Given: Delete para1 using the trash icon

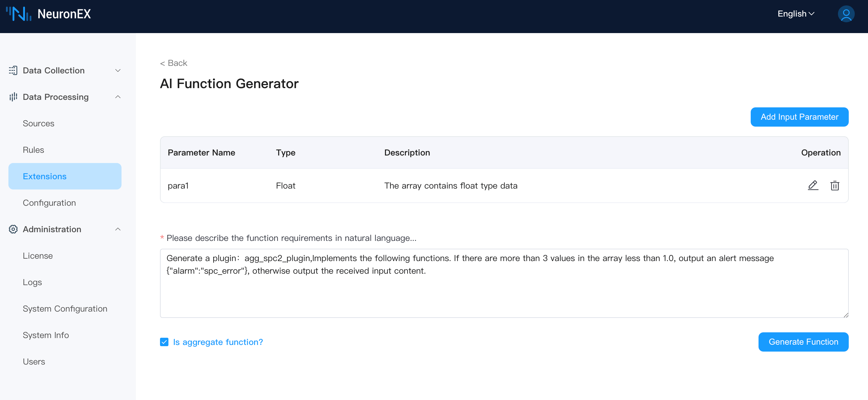Looking at the screenshot, I should click(835, 185).
